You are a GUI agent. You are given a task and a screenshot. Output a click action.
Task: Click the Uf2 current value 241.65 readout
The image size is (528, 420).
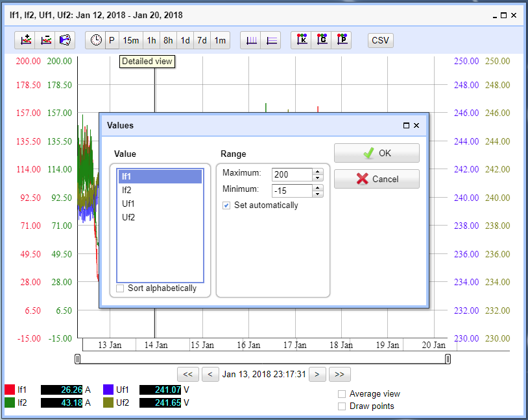pyautogui.click(x=160, y=402)
